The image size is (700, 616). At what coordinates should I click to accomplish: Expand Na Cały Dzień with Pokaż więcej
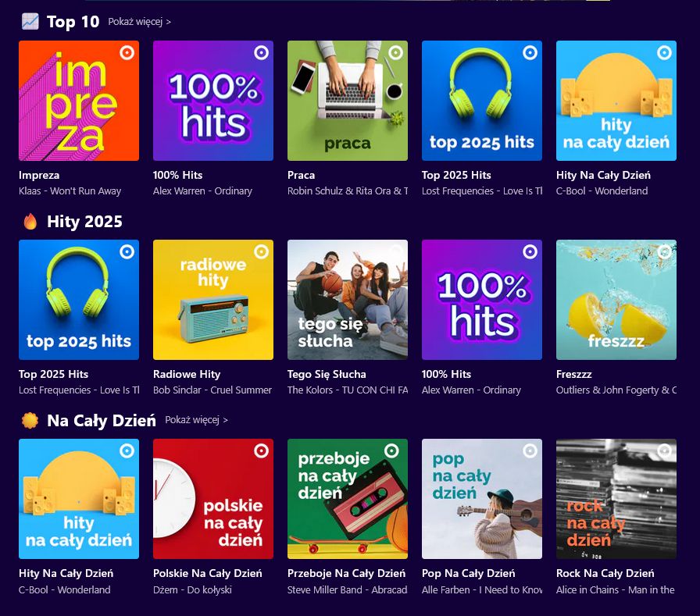pyautogui.click(x=197, y=420)
